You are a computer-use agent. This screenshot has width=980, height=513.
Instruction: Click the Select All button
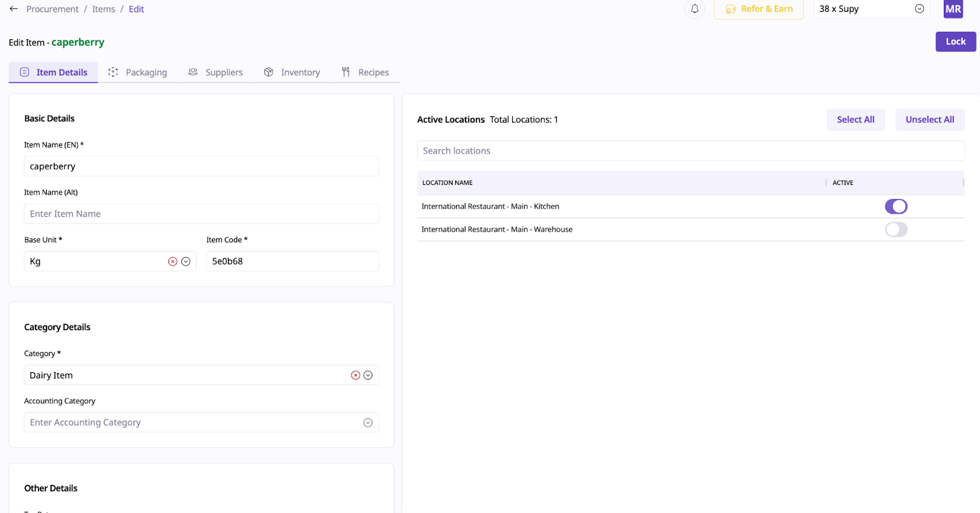point(855,119)
